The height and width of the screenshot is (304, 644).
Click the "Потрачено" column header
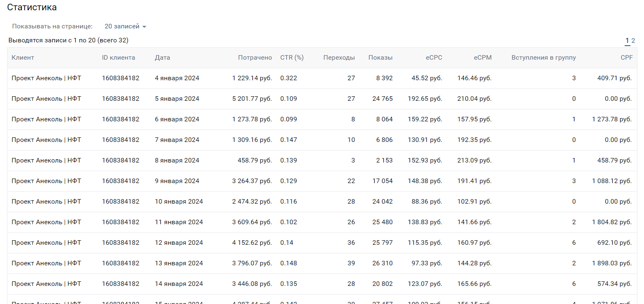coord(255,58)
